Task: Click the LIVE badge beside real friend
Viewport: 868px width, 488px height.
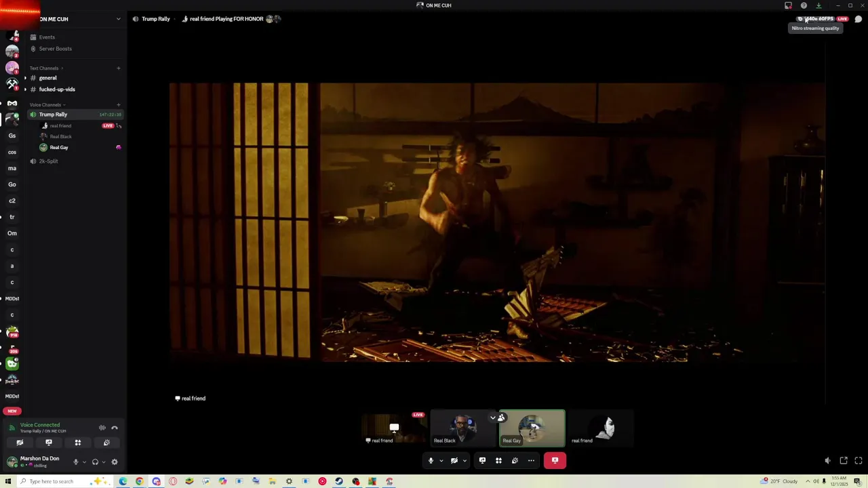Action: point(108,126)
